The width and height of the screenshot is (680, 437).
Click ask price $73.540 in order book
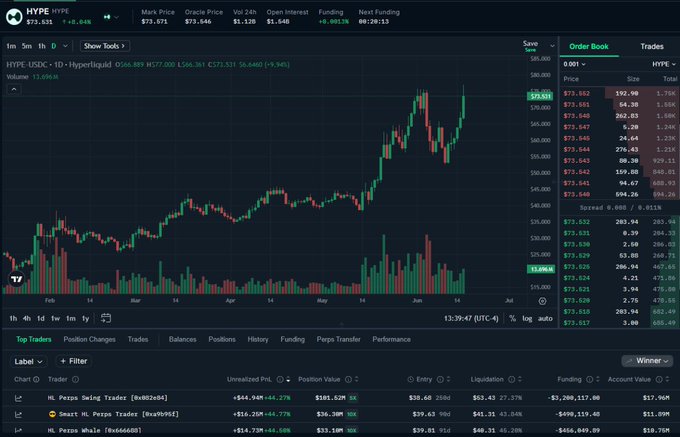pos(576,194)
